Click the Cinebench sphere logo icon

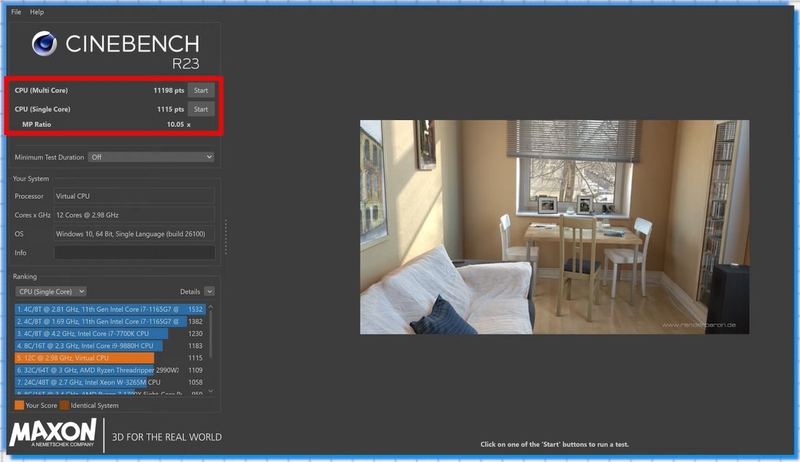(44, 43)
